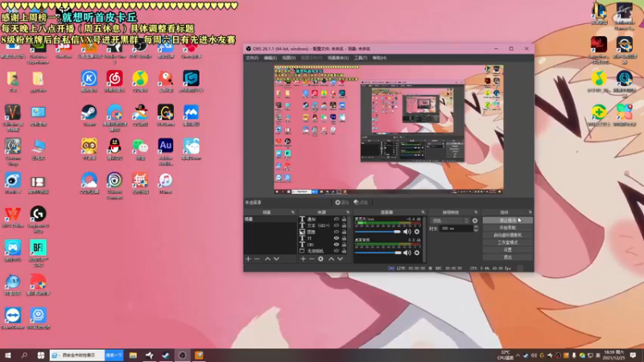The width and height of the screenshot is (644, 362).
Task: Adjust the 麦克风/Aux volume slider
Action: 378,232
